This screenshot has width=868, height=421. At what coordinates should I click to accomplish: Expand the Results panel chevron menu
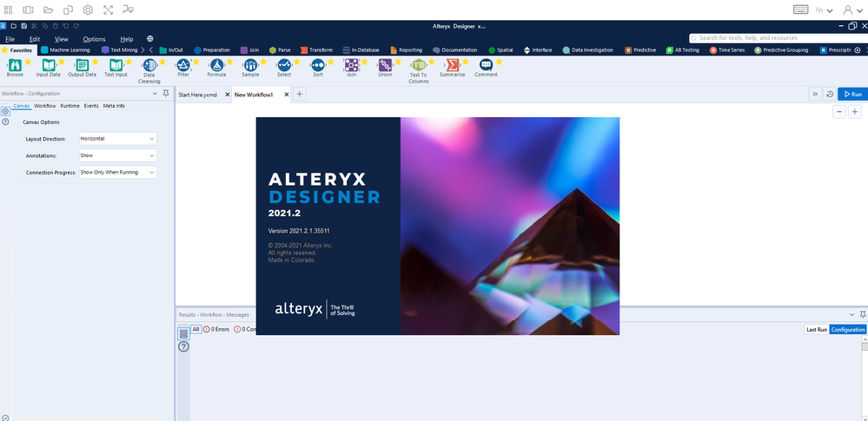point(852,314)
